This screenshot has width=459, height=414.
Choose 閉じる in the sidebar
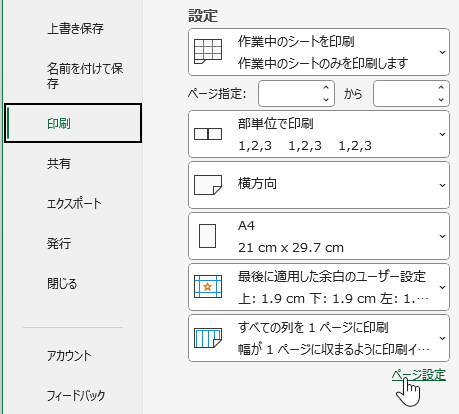[62, 284]
